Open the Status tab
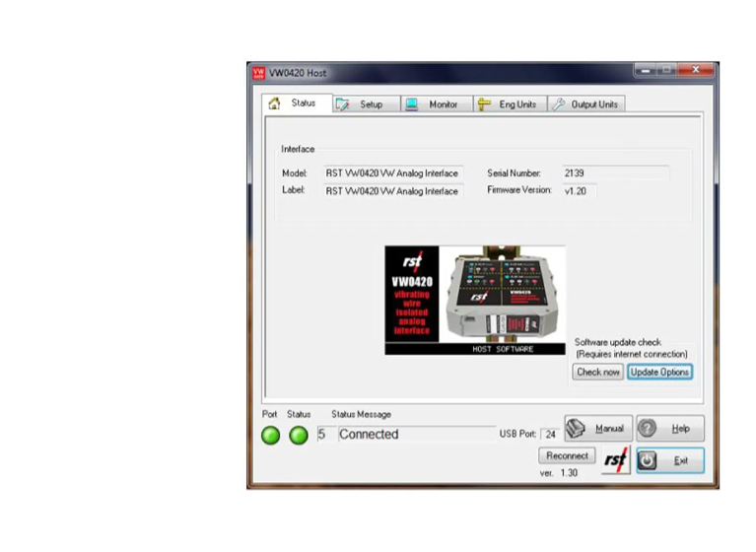This screenshot has height=552, width=756. [x=297, y=103]
